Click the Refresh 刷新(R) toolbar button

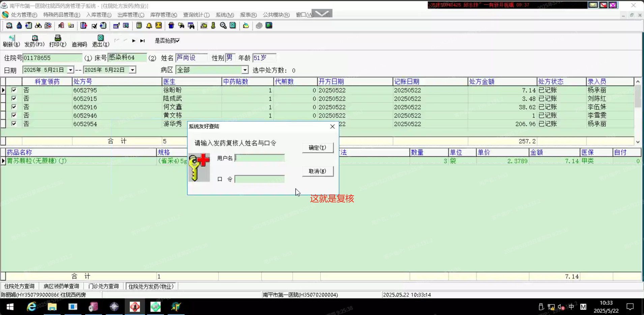(11, 41)
